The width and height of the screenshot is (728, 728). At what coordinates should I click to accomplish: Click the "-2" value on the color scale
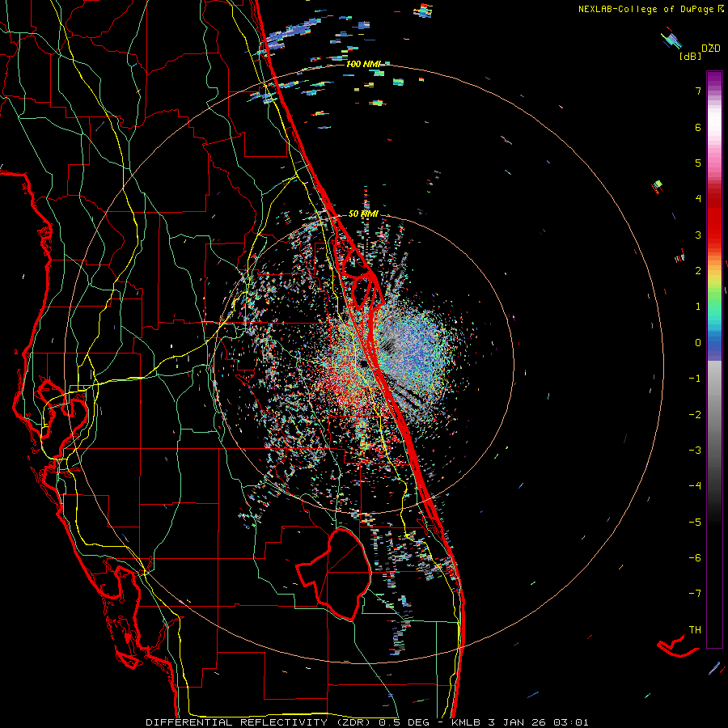695,414
